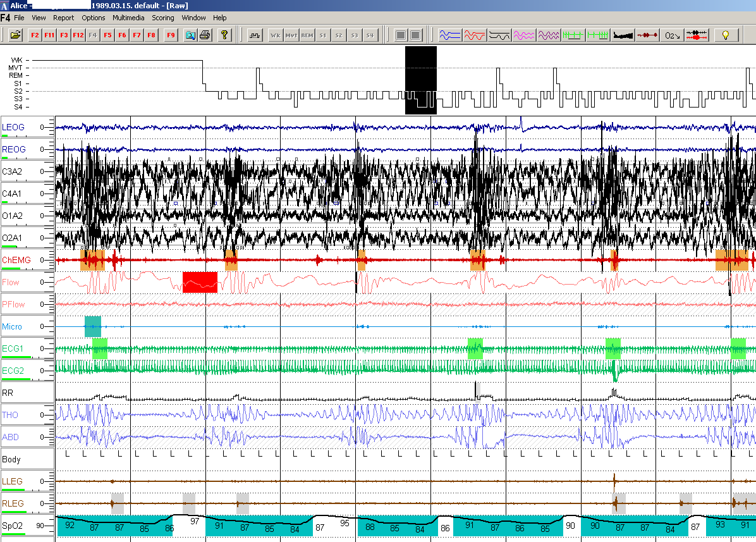Image resolution: width=756 pixels, height=542 pixels.
Task: Select the Flow channel label
Action: click(11, 282)
